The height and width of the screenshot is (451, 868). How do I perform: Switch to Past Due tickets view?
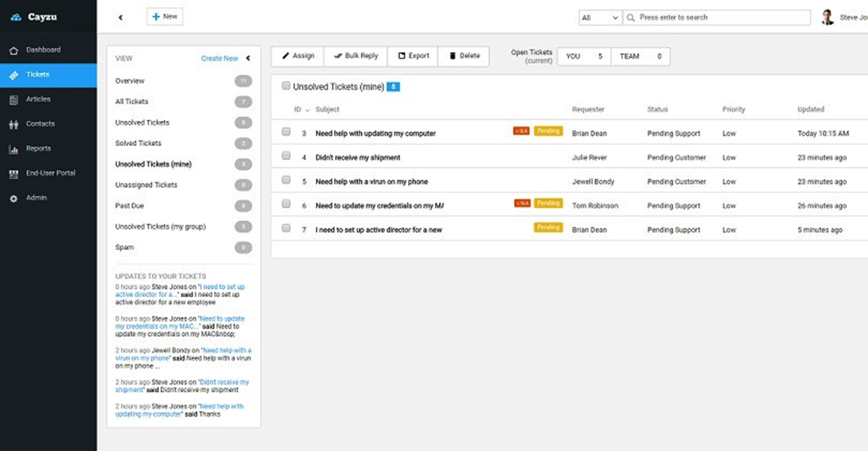pyautogui.click(x=129, y=206)
